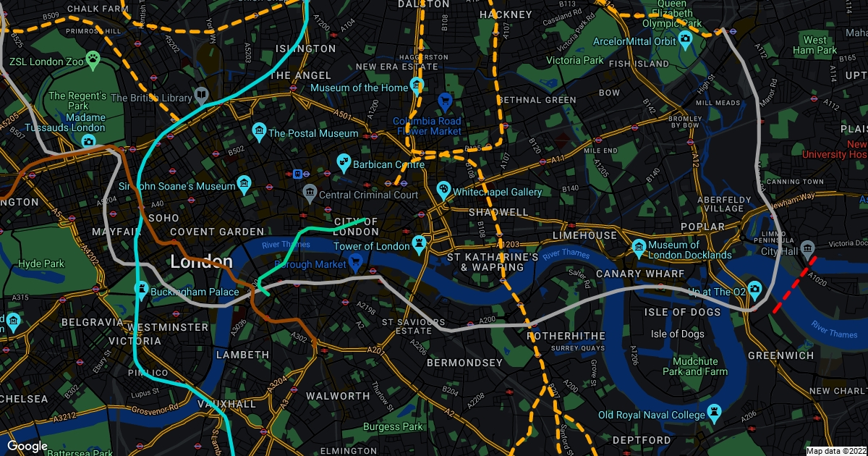Open the Madame Tussauds camera marker
This screenshot has height=456, width=868.
click(88, 140)
